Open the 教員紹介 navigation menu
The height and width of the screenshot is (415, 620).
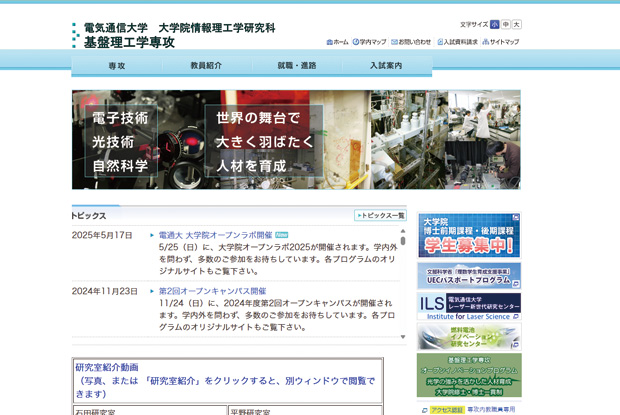click(206, 65)
